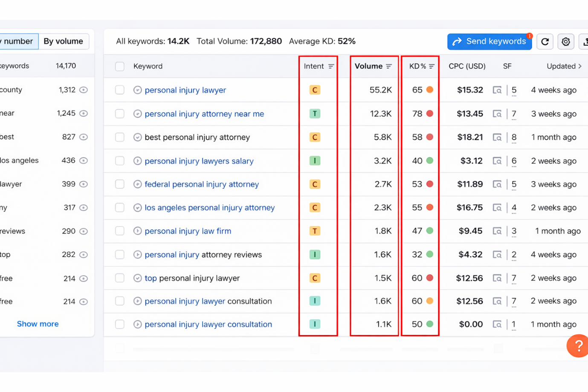Expand the best personal injury attorney row arrow
The width and height of the screenshot is (588, 392).
click(137, 137)
